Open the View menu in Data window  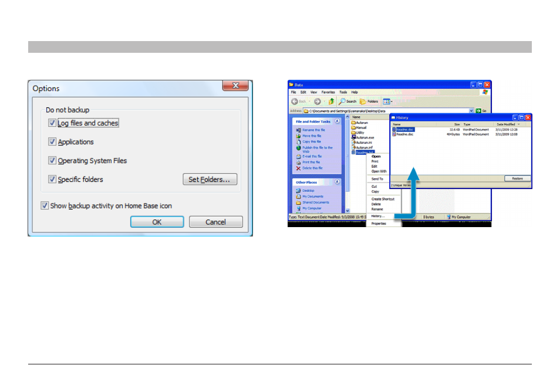[313, 92]
